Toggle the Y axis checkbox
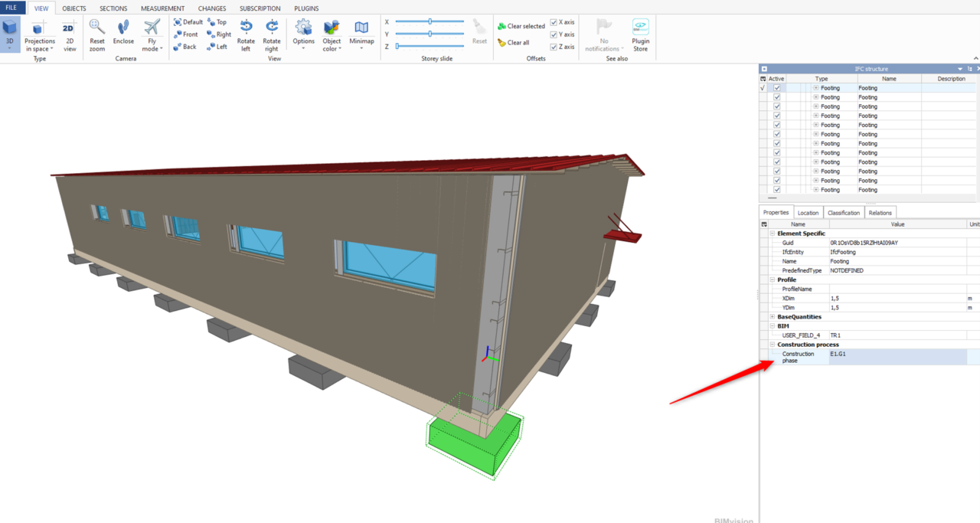This screenshot has width=980, height=523. (554, 34)
